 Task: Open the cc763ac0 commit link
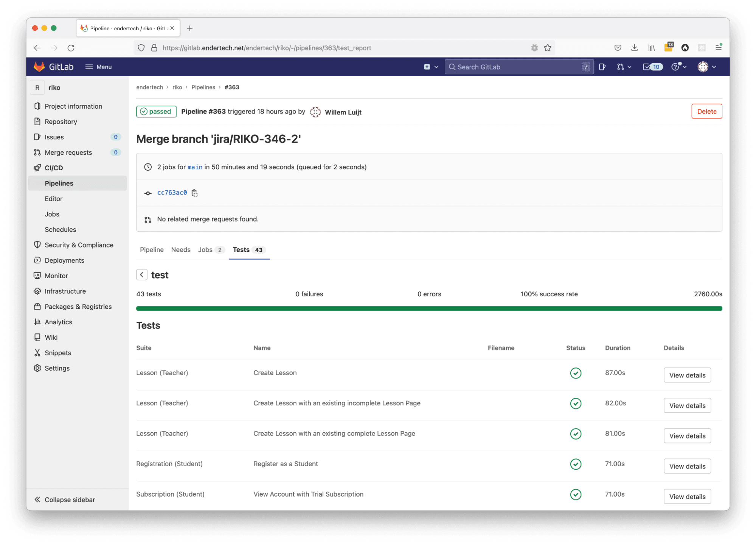click(172, 193)
